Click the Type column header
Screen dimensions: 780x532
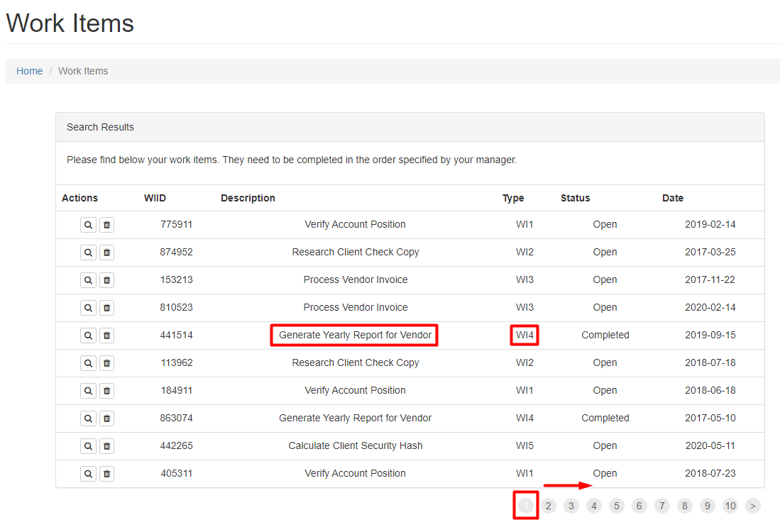tap(513, 198)
